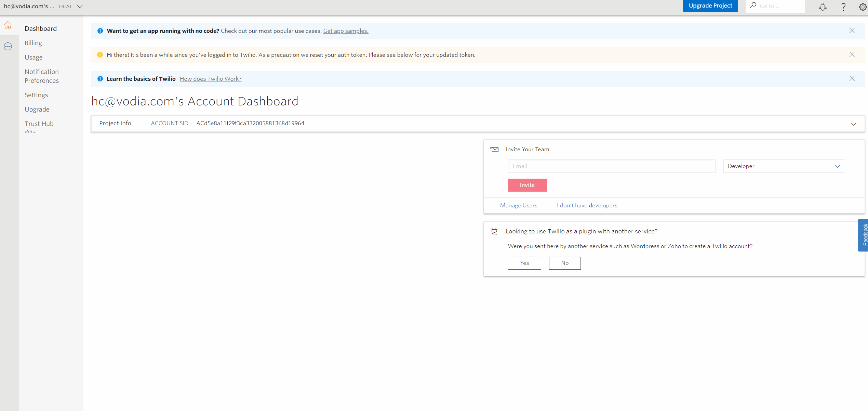The width and height of the screenshot is (868, 411).
Task: Click the hc@vodia.com's account name in header
Action: pos(29,6)
